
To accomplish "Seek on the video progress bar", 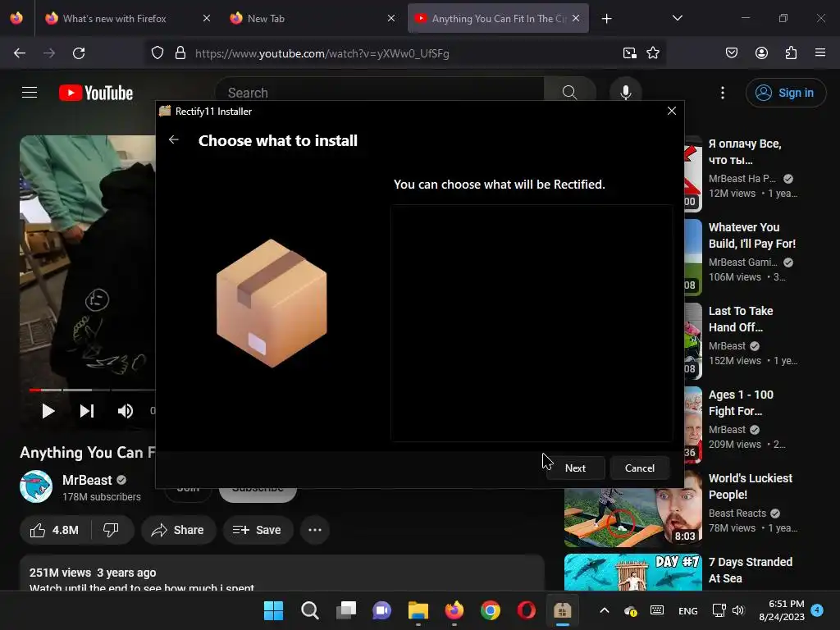I will pyautogui.click(x=92, y=390).
